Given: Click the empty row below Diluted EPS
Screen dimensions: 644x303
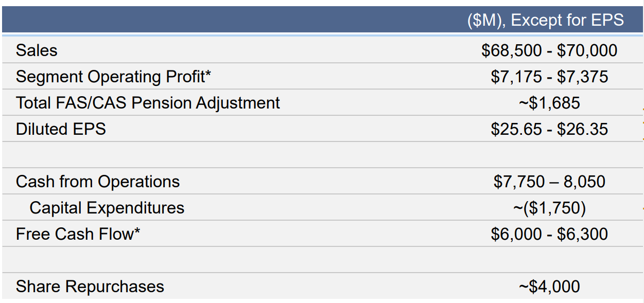Looking at the screenshot, I should pyautogui.click(x=322, y=155).
